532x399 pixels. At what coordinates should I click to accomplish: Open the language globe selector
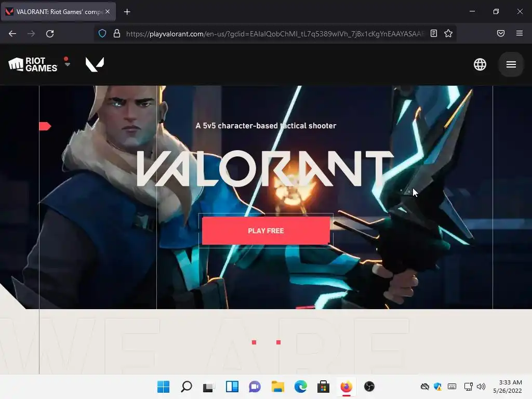[480, 64]
